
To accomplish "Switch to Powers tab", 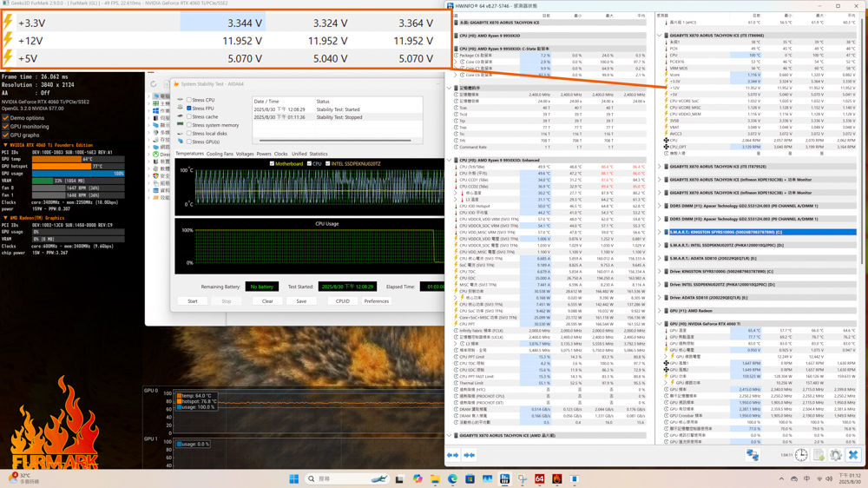I will (264, 154).
